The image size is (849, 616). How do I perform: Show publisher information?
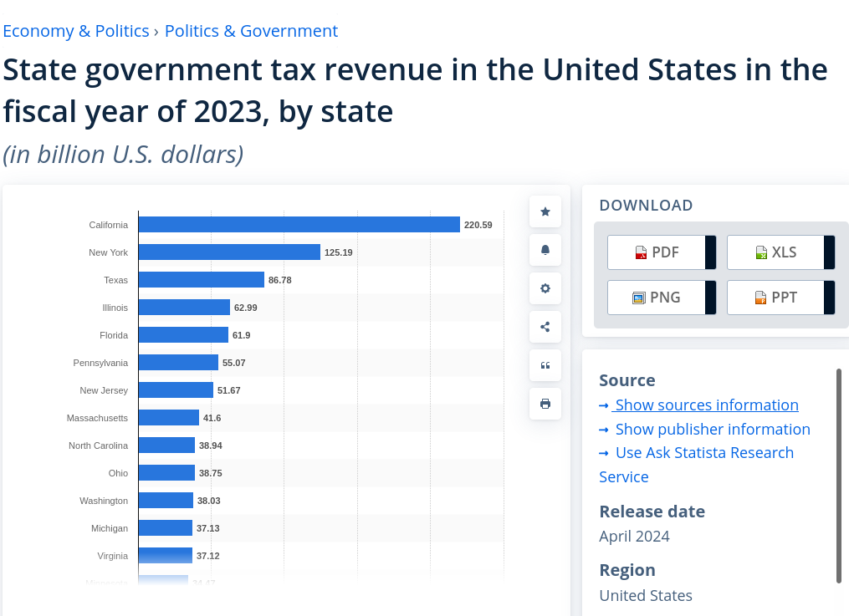[x=712, y=430]
